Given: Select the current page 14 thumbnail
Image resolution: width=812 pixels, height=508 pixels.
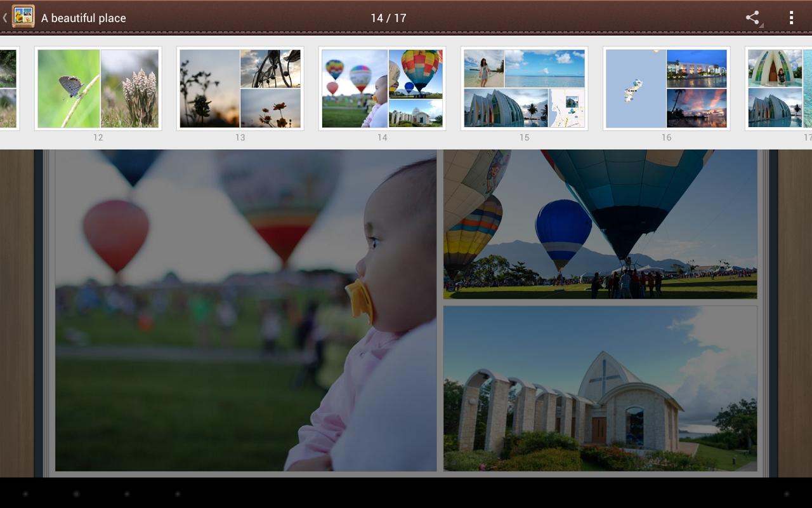Looking at the screenshot, I should tap(383, 89).
